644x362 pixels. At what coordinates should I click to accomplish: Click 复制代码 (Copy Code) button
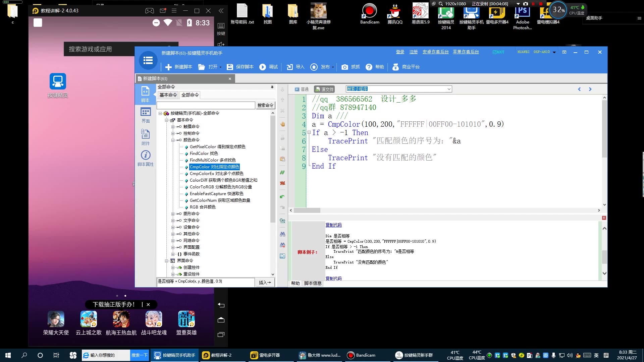333,225
